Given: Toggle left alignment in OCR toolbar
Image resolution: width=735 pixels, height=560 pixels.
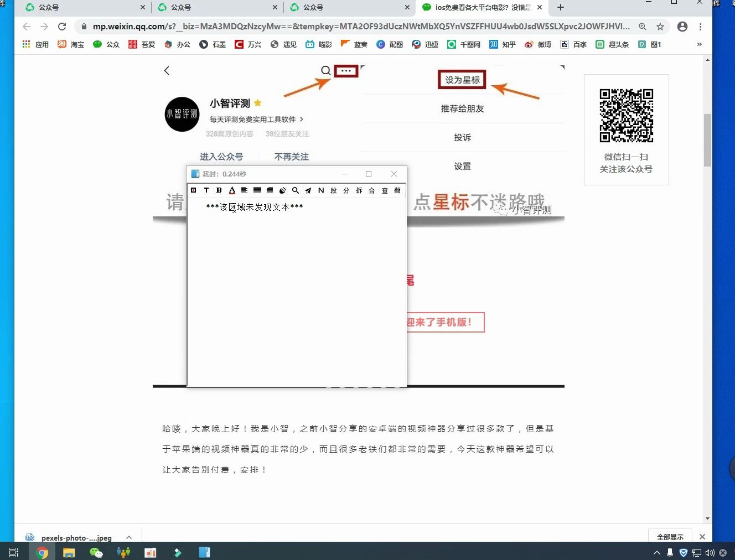Looking at the screenshot, I should click(x=244, y=190).
